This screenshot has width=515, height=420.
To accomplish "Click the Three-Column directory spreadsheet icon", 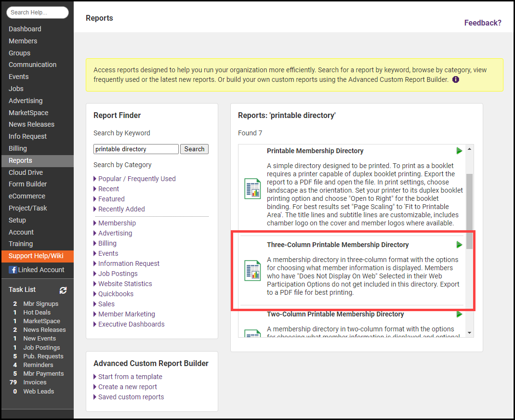I will (252, 270).
